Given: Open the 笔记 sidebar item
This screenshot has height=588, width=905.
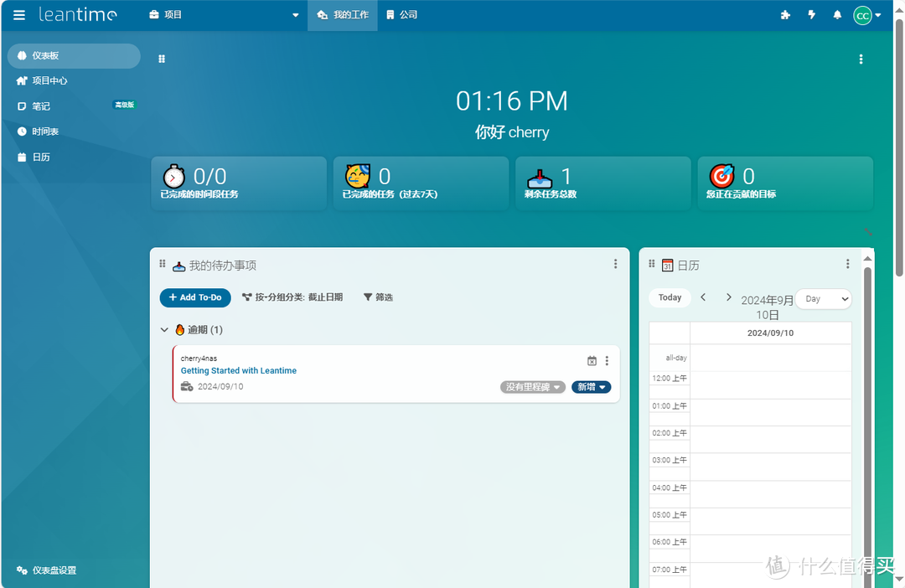Looking at the screenshot, I should click(40, 106).
